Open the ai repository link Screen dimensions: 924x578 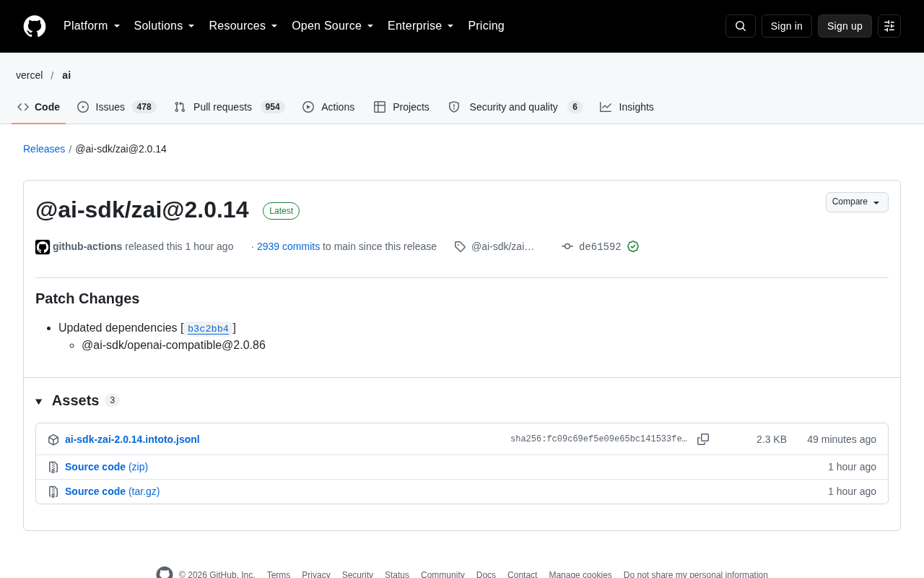click(x=66, y=75)
